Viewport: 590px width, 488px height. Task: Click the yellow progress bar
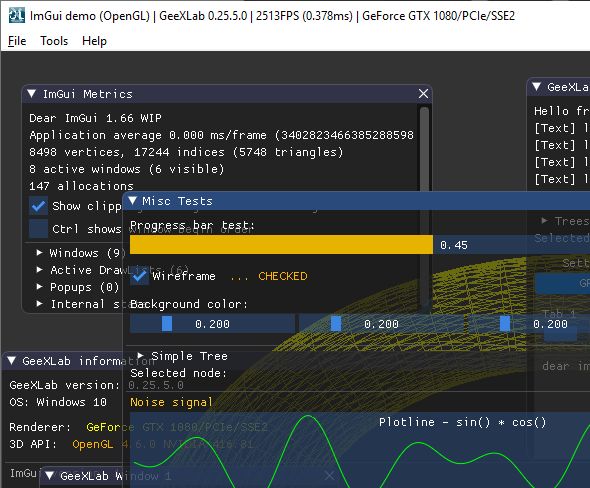point(281,245)
